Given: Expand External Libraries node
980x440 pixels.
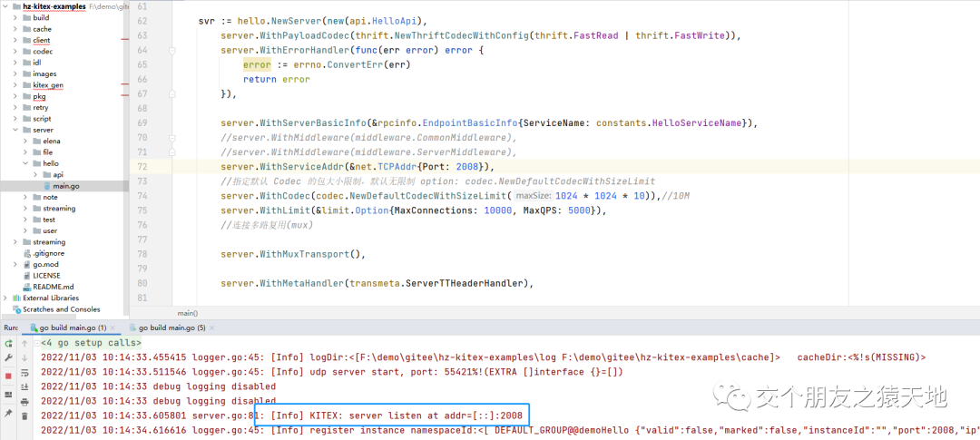Looking at the screenshot, I should pos(5,298).
